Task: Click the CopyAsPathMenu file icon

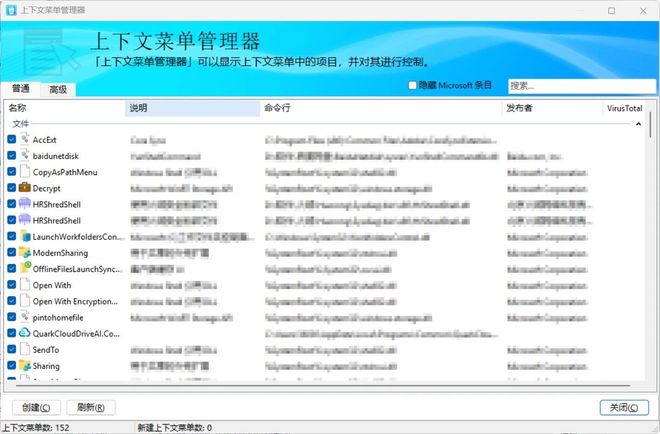Action: (25, 171)
